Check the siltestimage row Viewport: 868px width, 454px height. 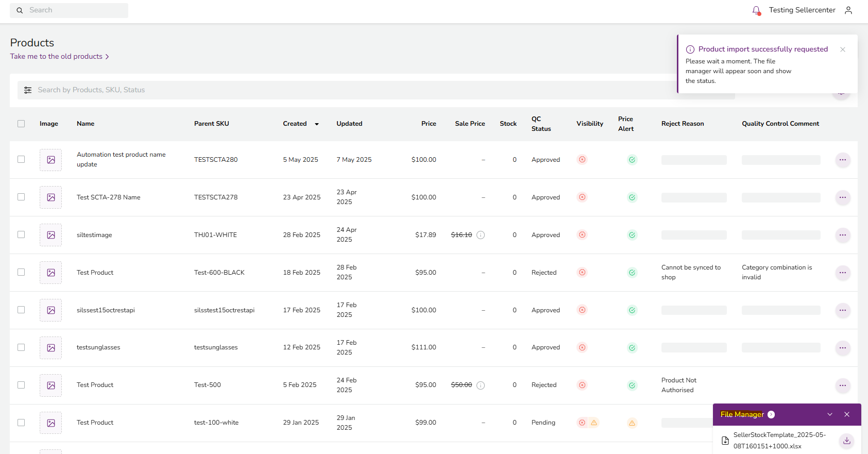click(21, 234)
